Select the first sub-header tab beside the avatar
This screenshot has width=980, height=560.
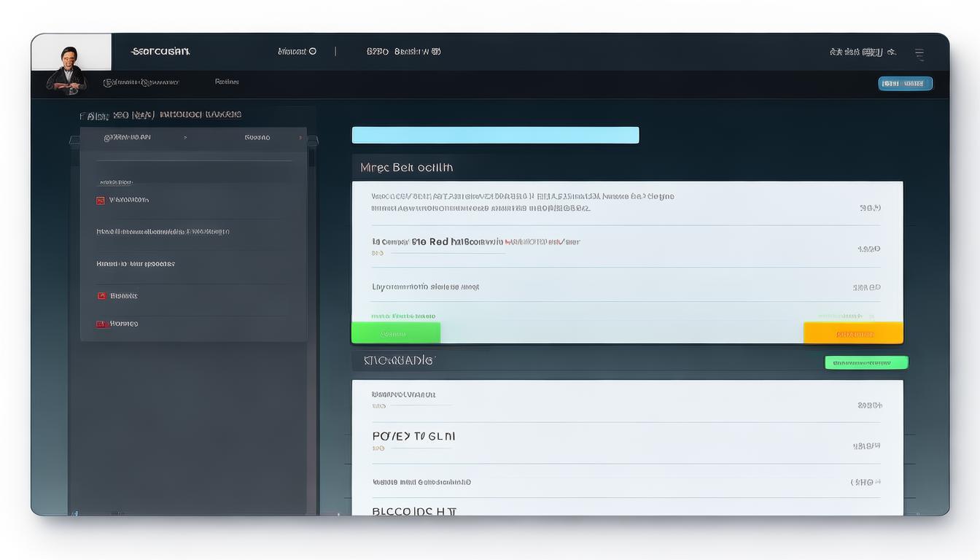click(141, 83)
